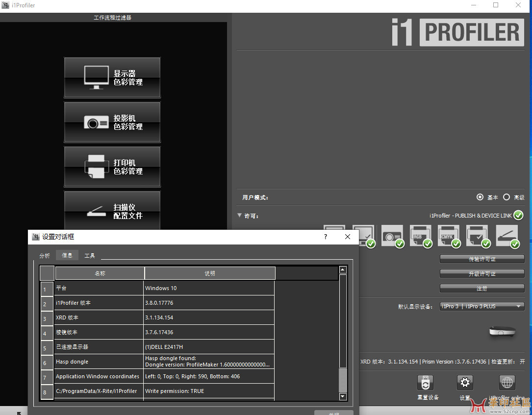Select the 3.1.134.154 value in the table
The width and height of the screenshot is (532, 415).
[209, 317]
